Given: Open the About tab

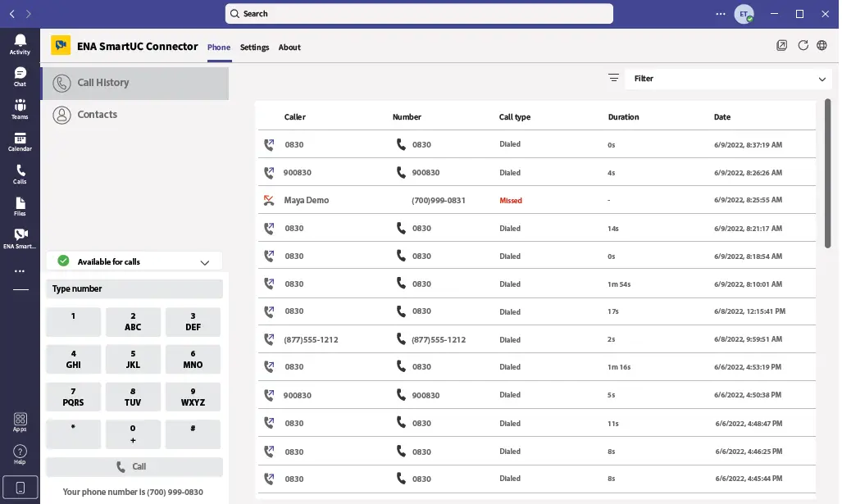Looking at the screenshot, I should click(289, 48).
